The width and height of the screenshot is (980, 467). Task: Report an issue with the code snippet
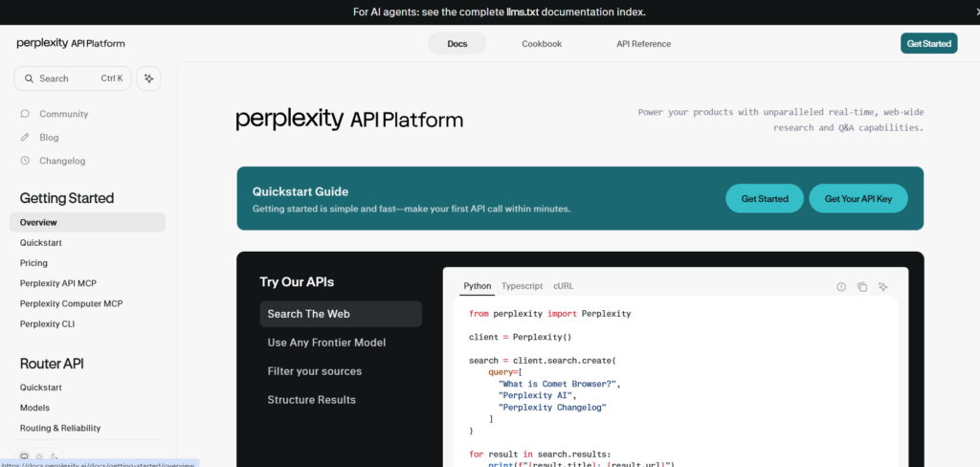click(841, 286)
